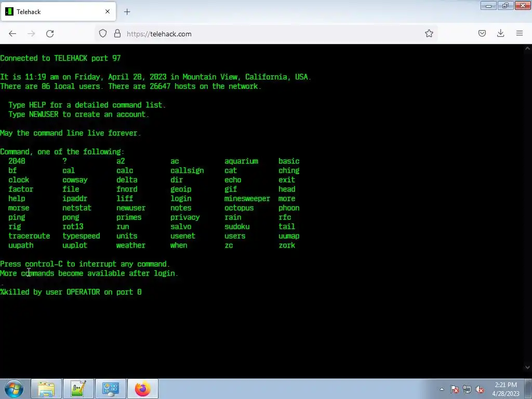
Task: Open the Firefox hamburger menu
Action: (x=520, y=33)
